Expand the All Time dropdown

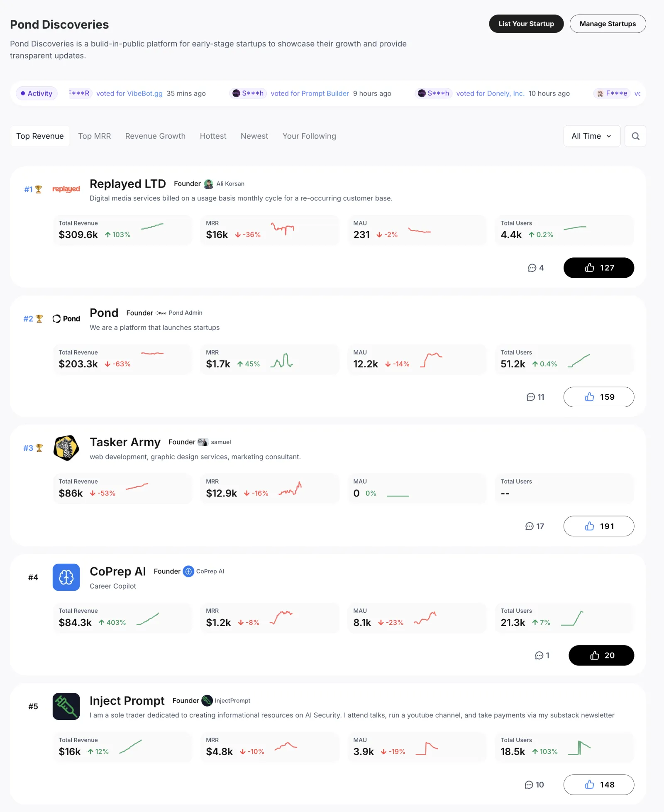[x=592, y=136]
